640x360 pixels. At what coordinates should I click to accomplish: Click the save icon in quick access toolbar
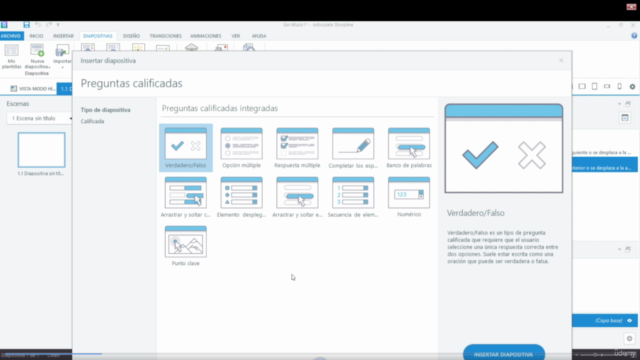point(27,25)
